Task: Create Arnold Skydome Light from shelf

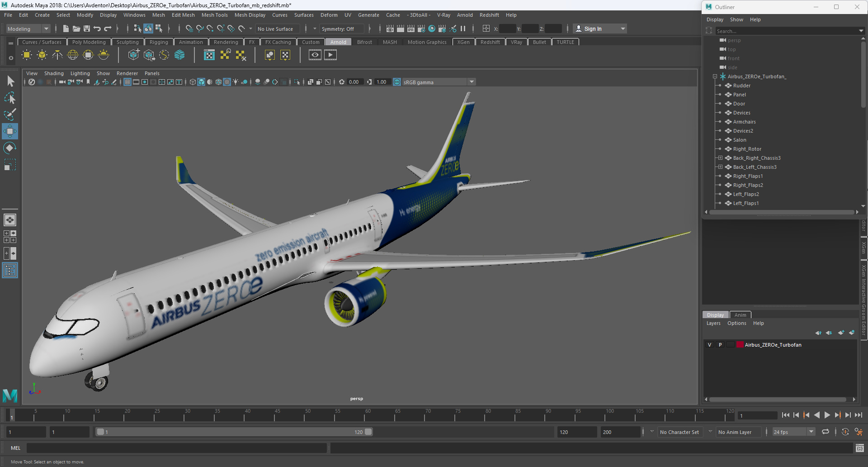Action: point(73,55)
